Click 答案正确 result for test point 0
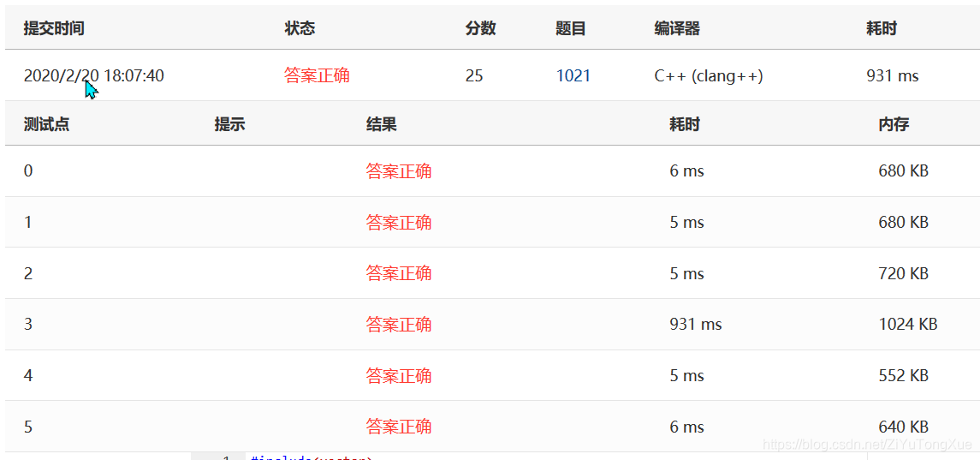The width and height of the screenshot is (980, 460). [399, 170]
